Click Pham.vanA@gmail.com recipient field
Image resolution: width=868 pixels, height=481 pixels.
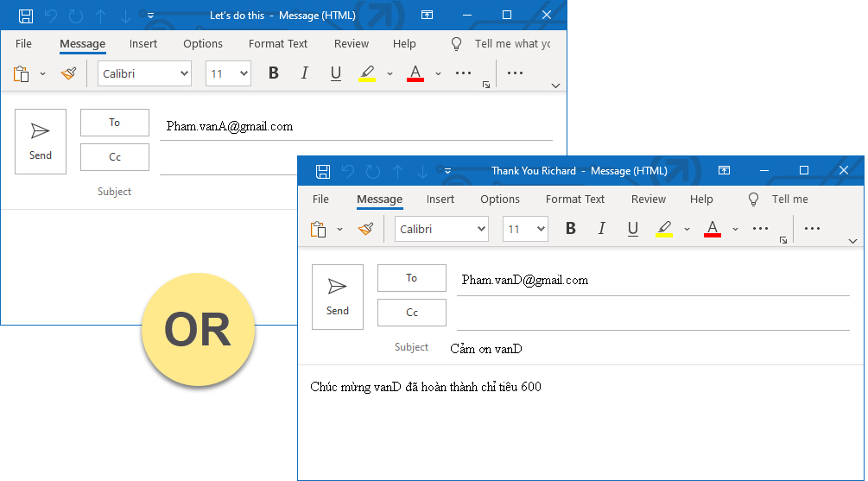pos(356,127)
